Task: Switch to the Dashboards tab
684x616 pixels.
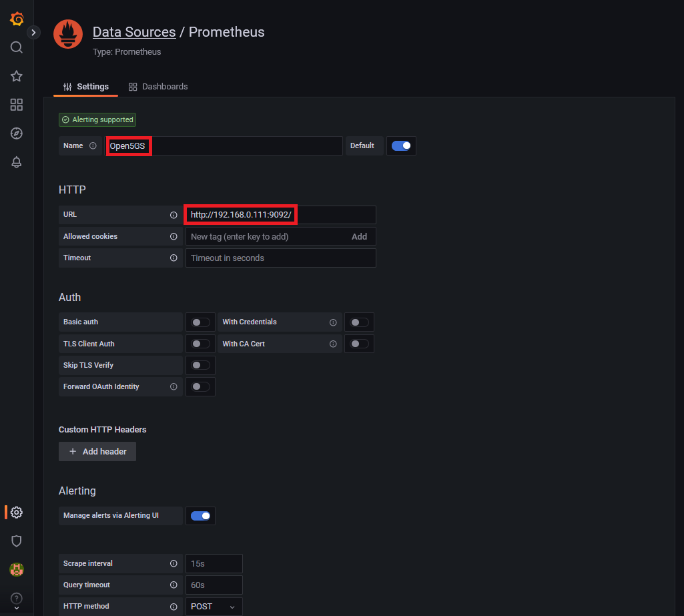Action: click(x=158, y=86)
